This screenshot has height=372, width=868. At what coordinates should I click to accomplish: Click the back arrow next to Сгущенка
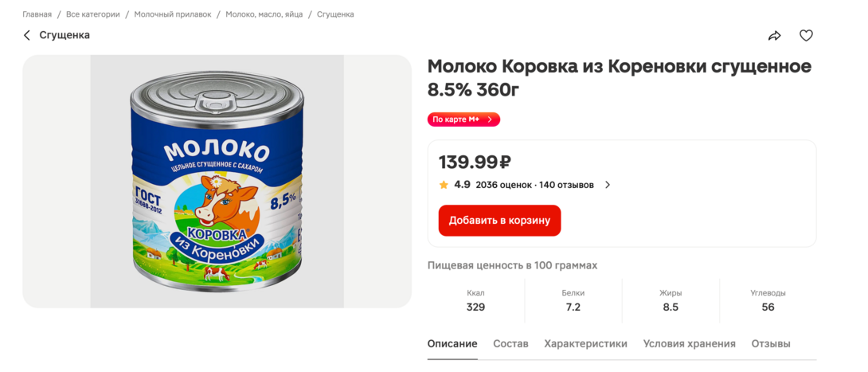point(27,36)
